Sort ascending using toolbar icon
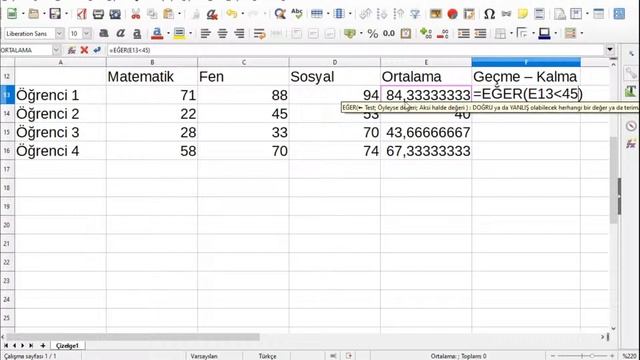Screen dimensions: 640x360 pyautogui.click(x=382, y=14)
